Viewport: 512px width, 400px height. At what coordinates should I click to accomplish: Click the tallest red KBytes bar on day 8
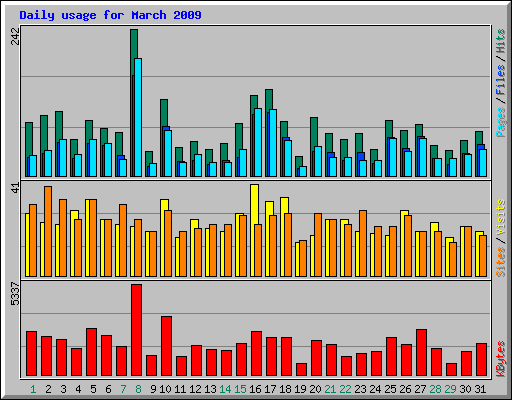(136, 330)
